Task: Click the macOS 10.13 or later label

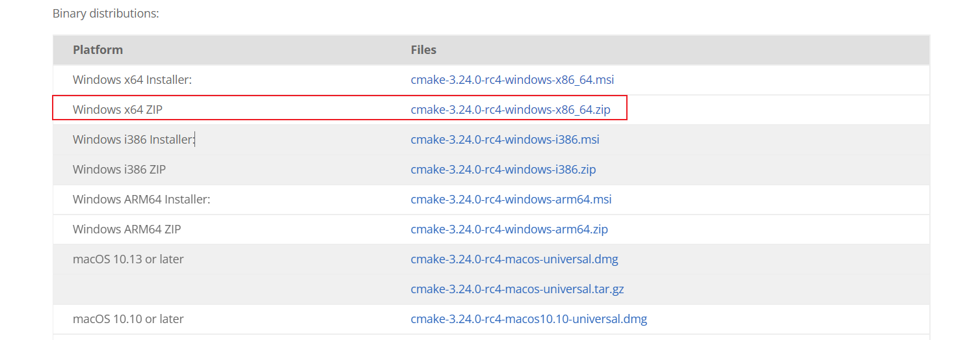Action: coord(128,259)
